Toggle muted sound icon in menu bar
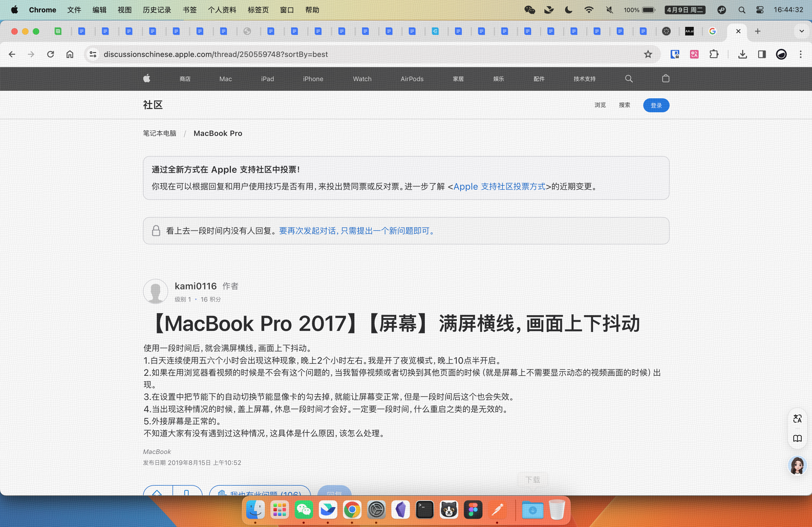Screen dimensions: 812x527 click(609, 10)
